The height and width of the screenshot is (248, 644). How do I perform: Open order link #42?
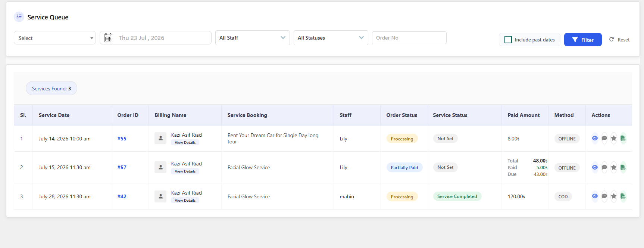(122, 196)
